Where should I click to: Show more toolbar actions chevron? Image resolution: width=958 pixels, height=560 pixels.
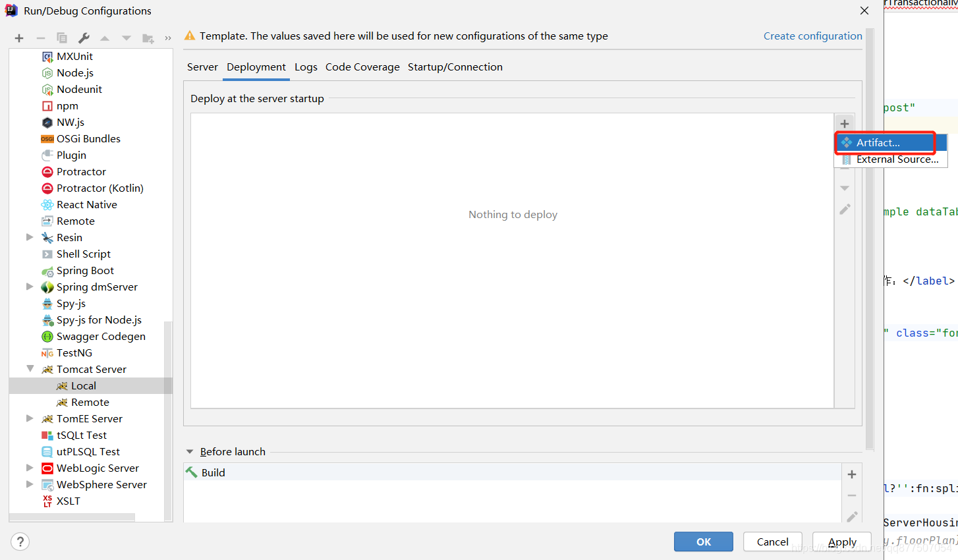(x=168, y=38)
